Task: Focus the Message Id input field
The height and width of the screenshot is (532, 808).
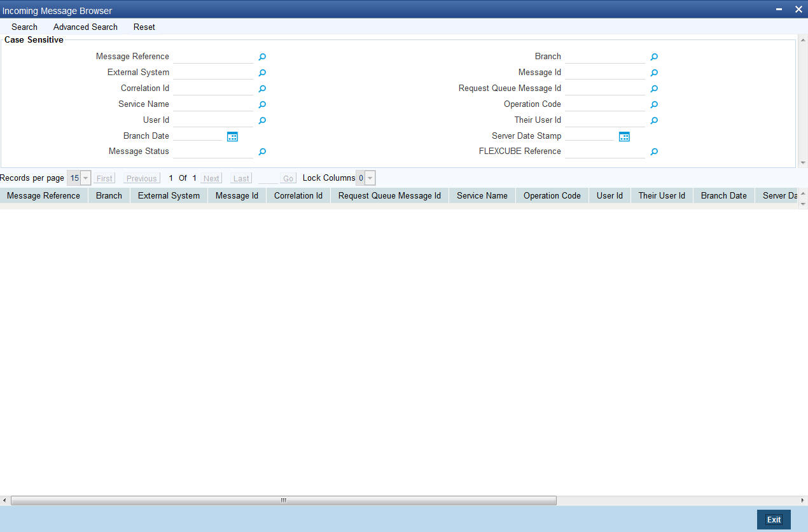Action: (x=605, y=73)
